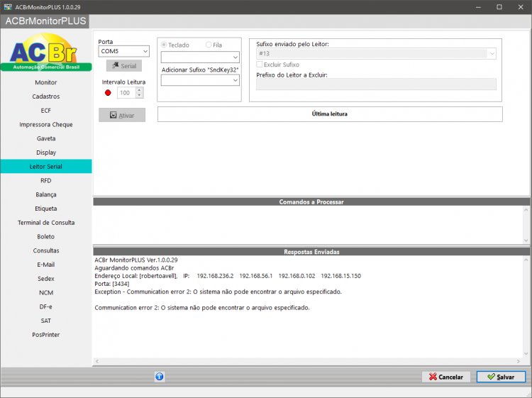Minimize the ACBrMonitorPLUS window
The image size is (532, 398).
click(478, 7)
